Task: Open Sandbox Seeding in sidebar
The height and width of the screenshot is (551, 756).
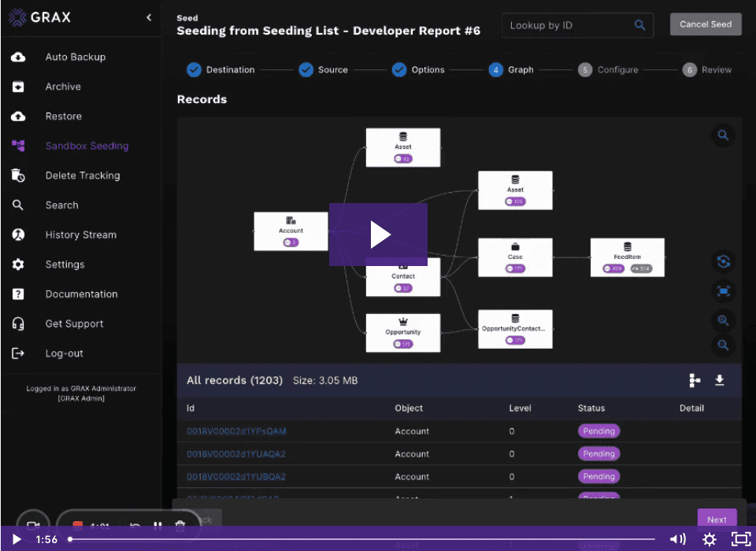Action: [87, 146]
